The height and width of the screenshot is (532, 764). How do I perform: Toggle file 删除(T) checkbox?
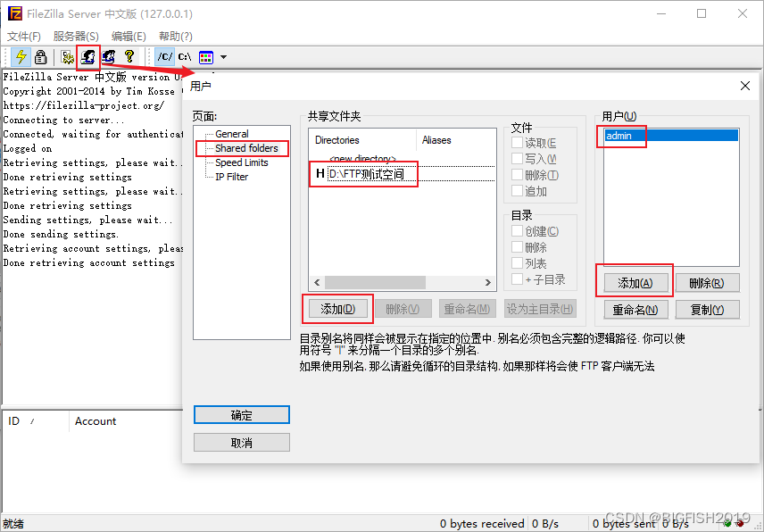coord(517,175)
